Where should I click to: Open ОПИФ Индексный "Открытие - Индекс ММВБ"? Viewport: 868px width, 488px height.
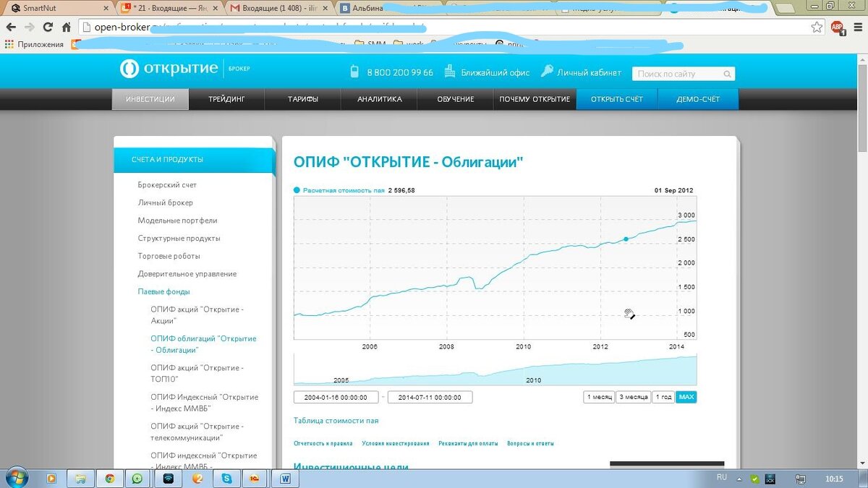pyautogui.click(x=204, y=403)
